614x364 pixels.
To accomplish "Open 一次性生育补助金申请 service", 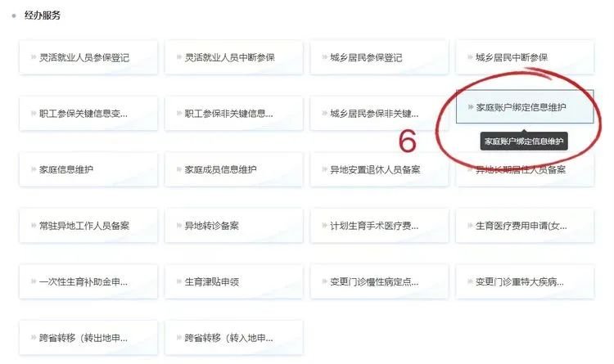I will 88,282.
